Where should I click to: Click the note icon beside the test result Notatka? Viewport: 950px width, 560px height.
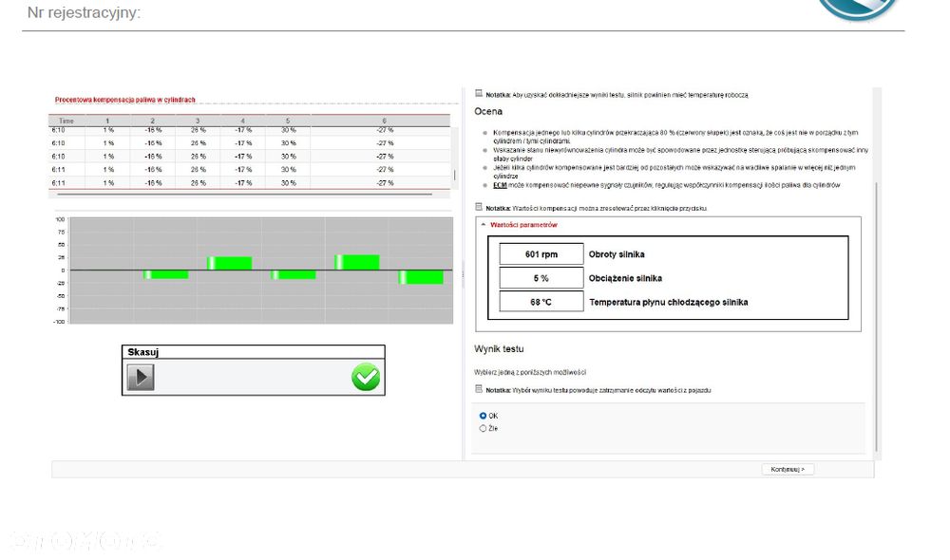coord(479,389)
